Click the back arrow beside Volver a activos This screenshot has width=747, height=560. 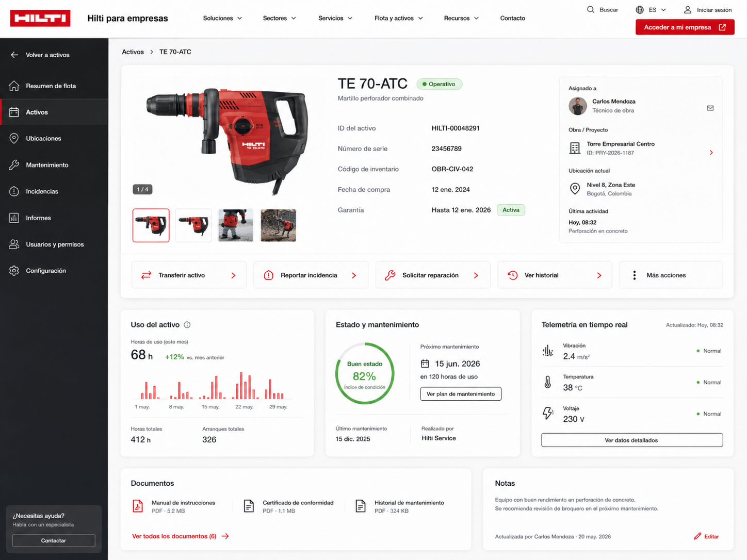pyautogui.click(x=14, y=55)
